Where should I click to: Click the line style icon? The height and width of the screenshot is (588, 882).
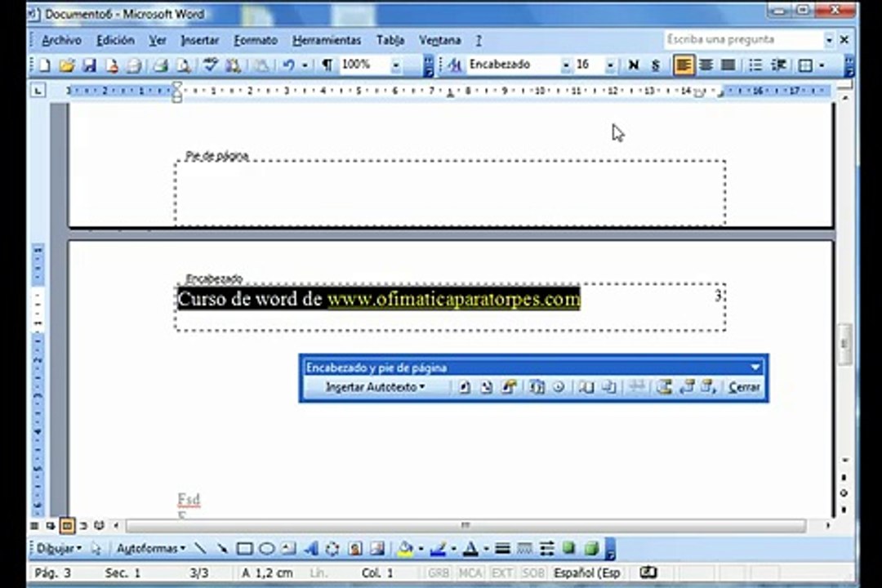coord(503,548)
